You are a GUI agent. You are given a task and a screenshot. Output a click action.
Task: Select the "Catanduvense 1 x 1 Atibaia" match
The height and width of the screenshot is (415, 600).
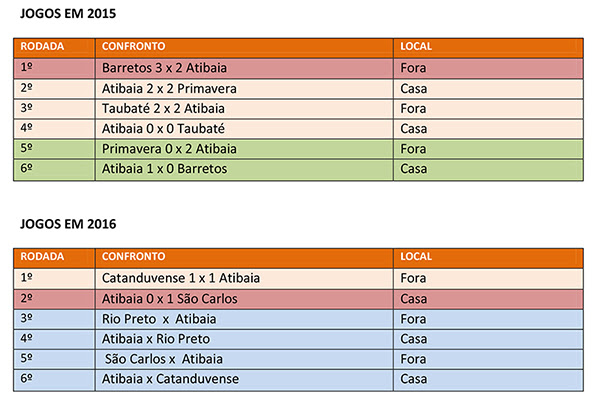(180, 277)
